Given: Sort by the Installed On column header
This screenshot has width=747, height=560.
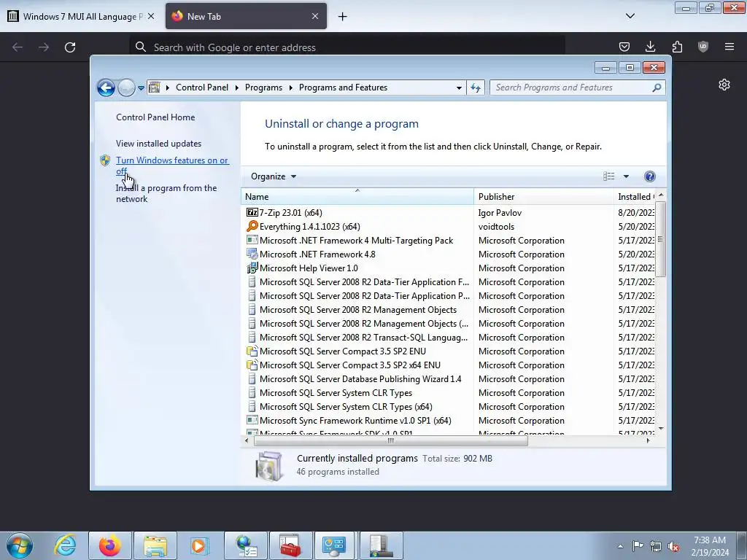Looking at the screenshot, I should 635,197.
